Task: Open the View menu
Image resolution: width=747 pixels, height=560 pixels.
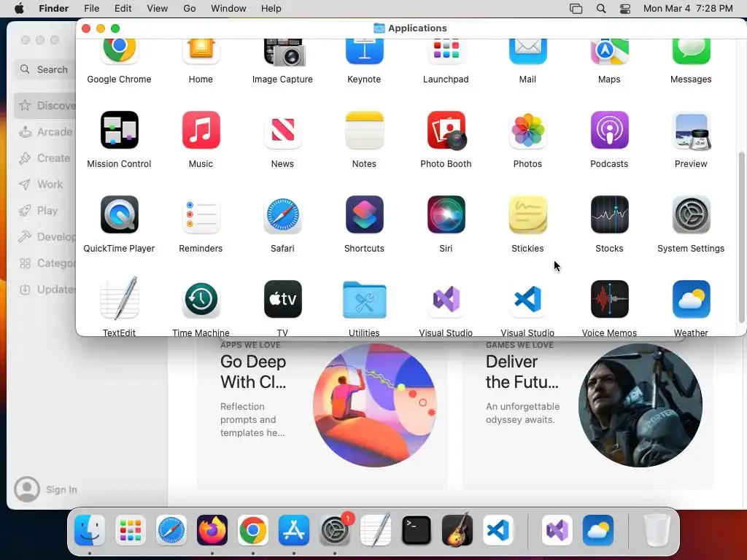Action: tap(158, 9)
